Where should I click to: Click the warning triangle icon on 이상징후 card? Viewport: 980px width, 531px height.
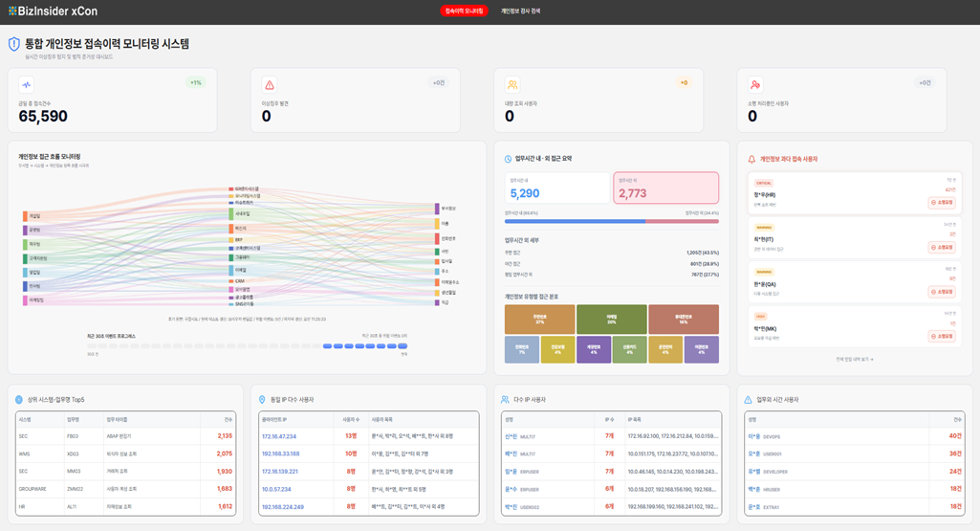[x=270, y=84]
